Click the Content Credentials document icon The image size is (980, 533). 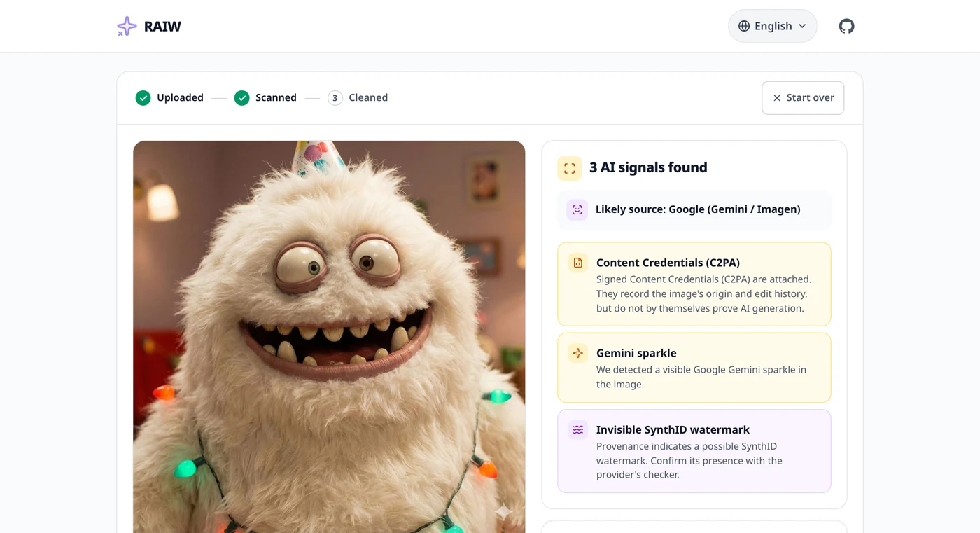[x=578, y=263]
